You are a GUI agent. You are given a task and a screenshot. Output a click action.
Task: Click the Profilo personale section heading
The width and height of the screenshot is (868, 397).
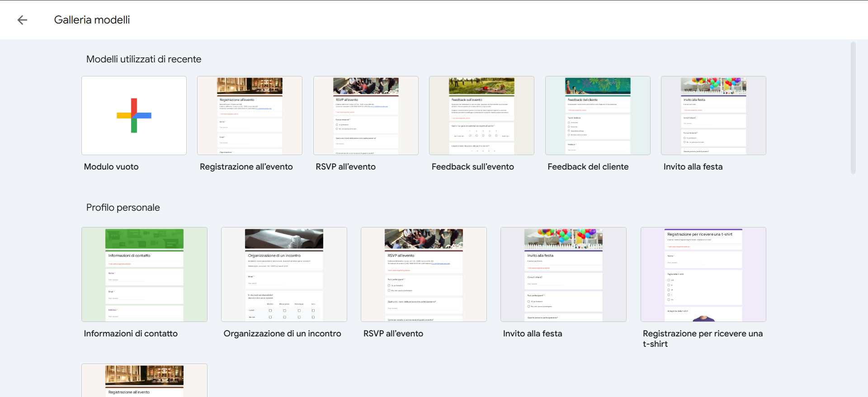[123, 208]
